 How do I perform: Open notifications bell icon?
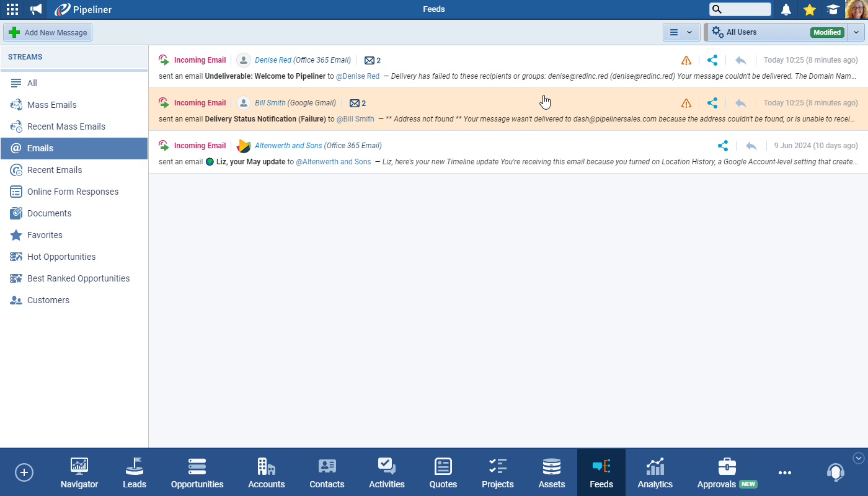(x=786, y=9)
